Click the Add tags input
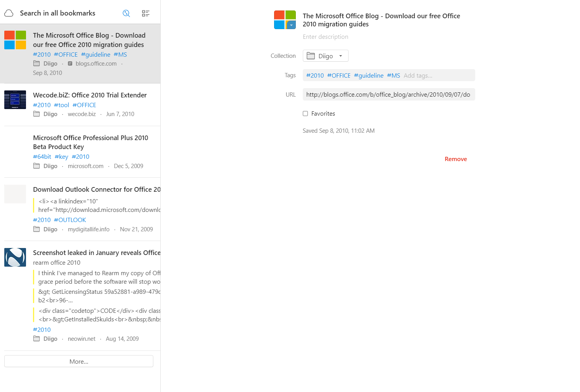 [x=418, y=76]
